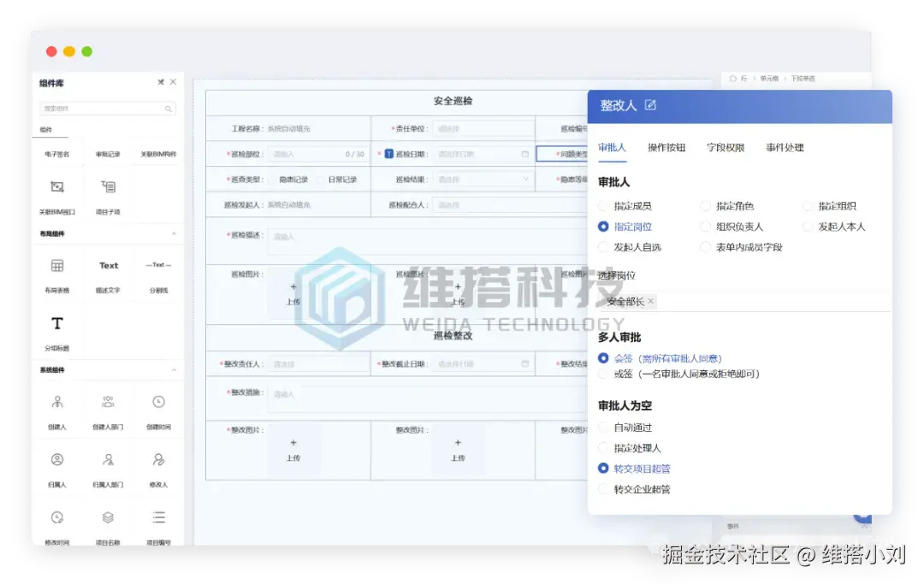This screenshot has width=924, height=584.
Task: Select the 项目名称 component icon
Action: (108, 517)
